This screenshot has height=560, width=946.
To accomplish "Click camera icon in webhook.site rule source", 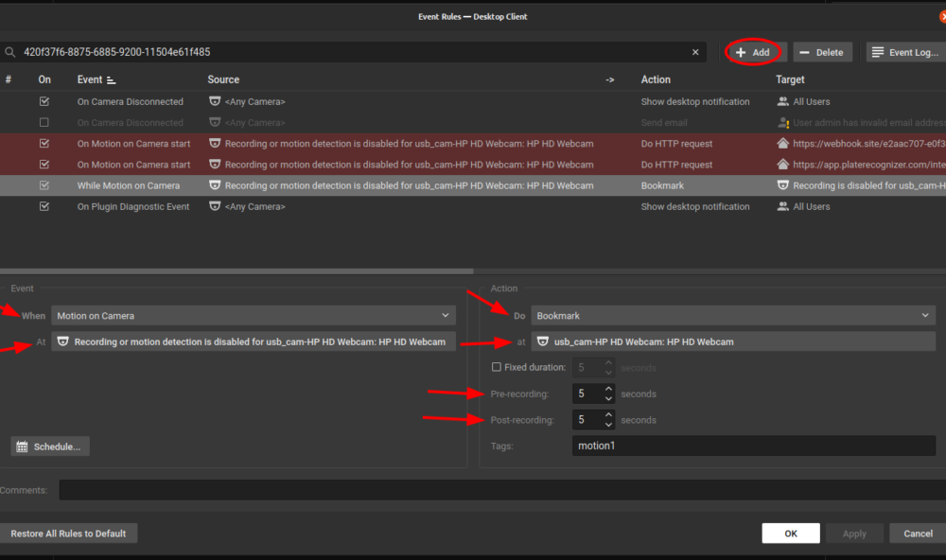I will (x=214, y=144).
